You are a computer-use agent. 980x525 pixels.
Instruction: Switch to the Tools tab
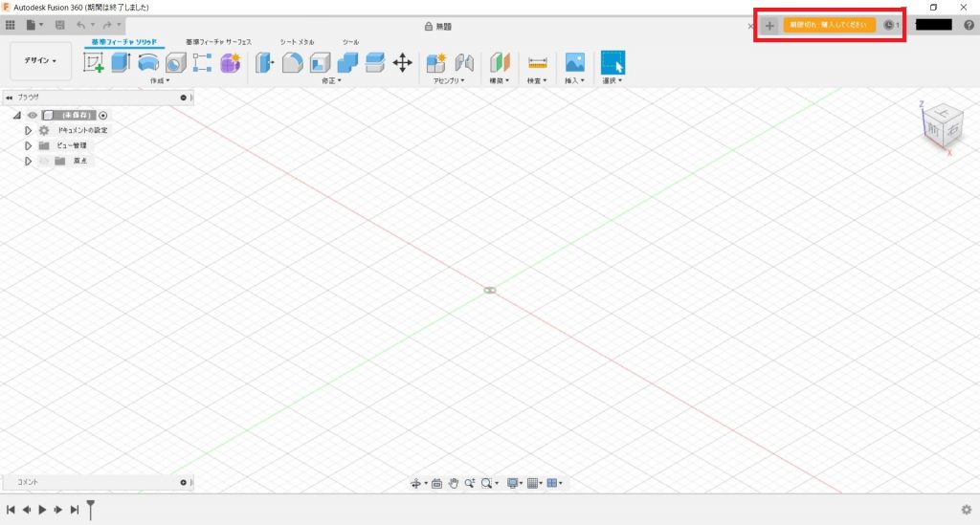[350, 42]
